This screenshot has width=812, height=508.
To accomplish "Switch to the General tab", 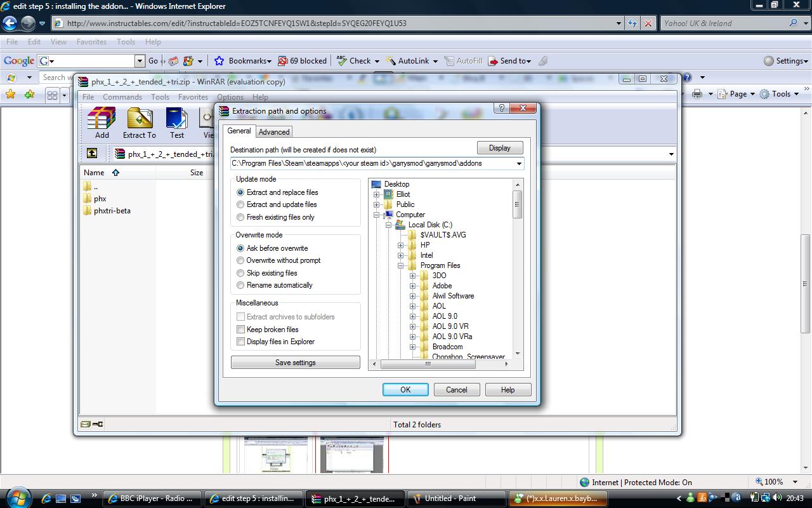I will point(239,131).
